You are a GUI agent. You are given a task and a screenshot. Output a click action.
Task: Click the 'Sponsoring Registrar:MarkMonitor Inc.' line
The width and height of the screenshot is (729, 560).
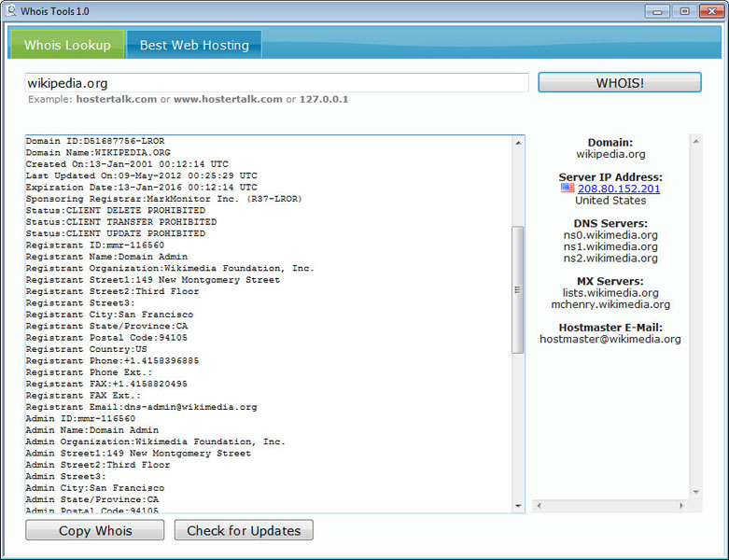click(164, 199)
